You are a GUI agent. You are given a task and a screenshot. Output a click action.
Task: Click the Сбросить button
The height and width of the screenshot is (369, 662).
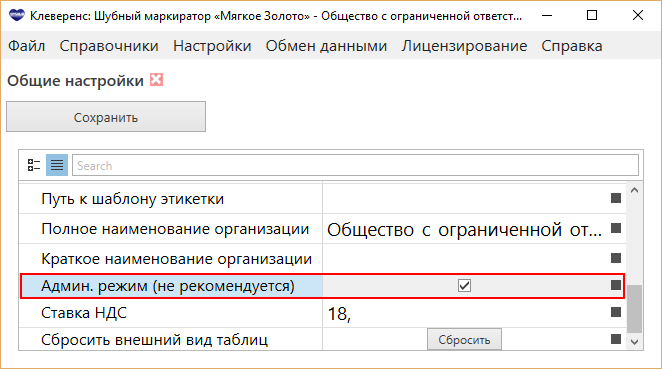464,339
